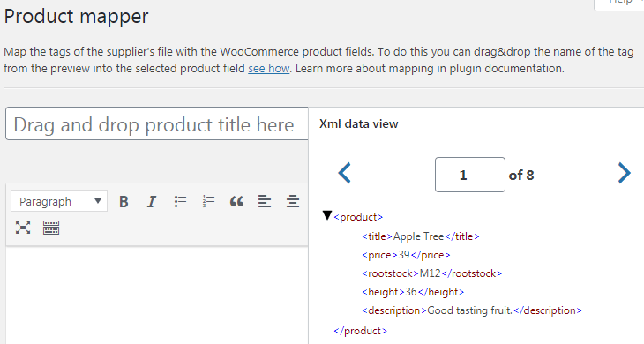Select the price tag with value 39
This screenshot has width=644, height=344.
(x=406, y=255)
